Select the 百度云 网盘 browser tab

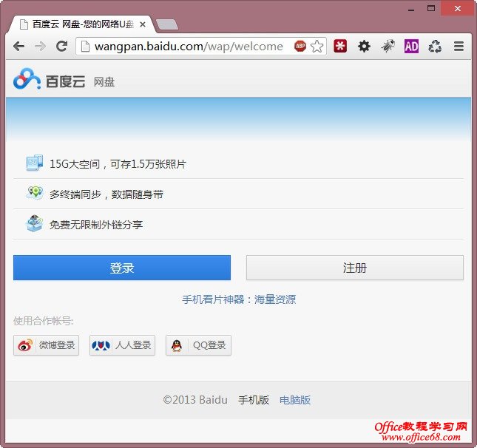pos(82,24)
